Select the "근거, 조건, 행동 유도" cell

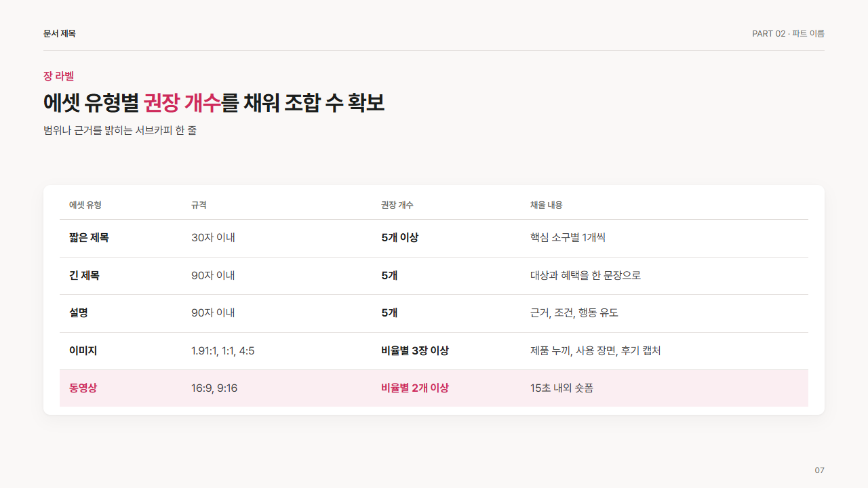coord(574,313)
